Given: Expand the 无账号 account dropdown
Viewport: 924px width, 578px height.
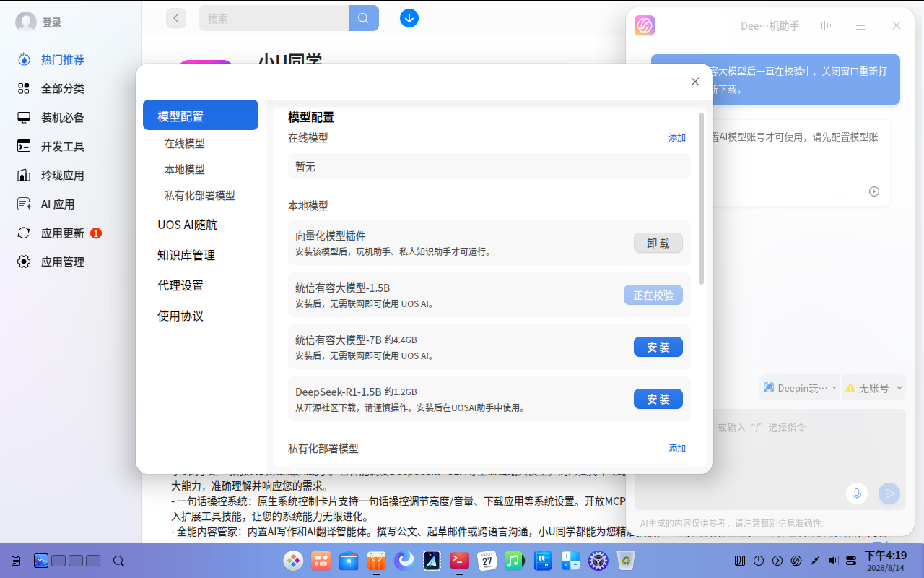Looking at the screenshot, I should tap(873, 388).
